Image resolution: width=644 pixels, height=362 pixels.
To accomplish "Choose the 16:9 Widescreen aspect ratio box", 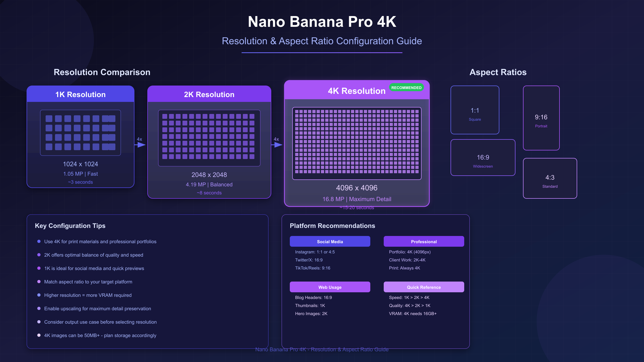I will pyautogui.click(x=483, y=158).
